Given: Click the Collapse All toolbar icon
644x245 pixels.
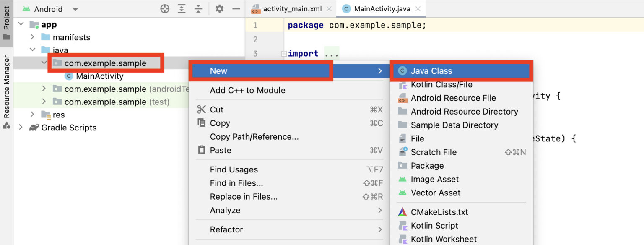Looking at the screenshot, I should coord(198,9).
